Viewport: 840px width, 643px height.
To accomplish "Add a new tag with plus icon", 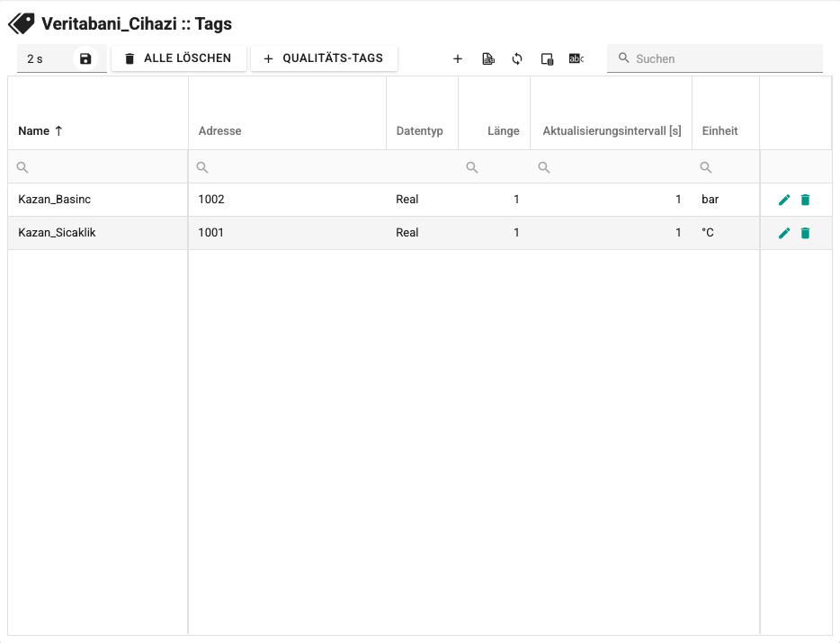I will pyautogui.click(x=458, y=59).
